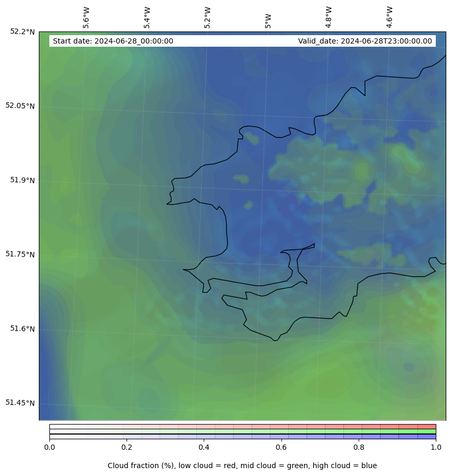Select the 4.8°W longitude tick label
This screenshot has width=451, height=476.
point(329,17)
